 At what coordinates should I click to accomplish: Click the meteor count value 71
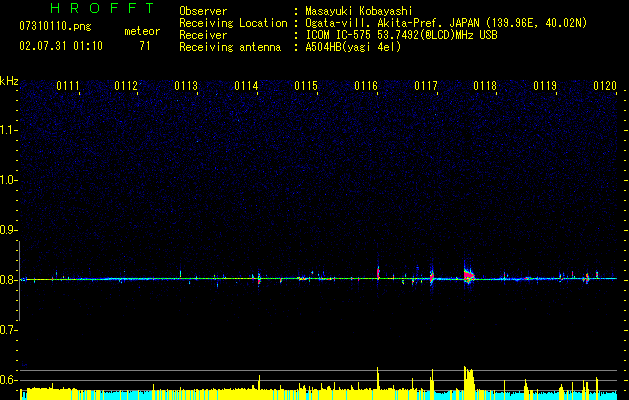pyautogui.click(x=145, y=46)
